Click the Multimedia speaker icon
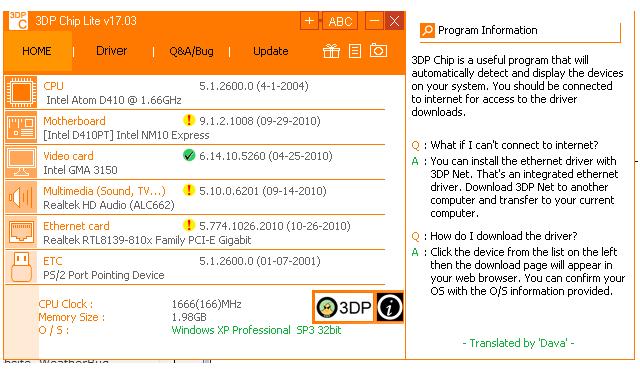 point(21,198)
